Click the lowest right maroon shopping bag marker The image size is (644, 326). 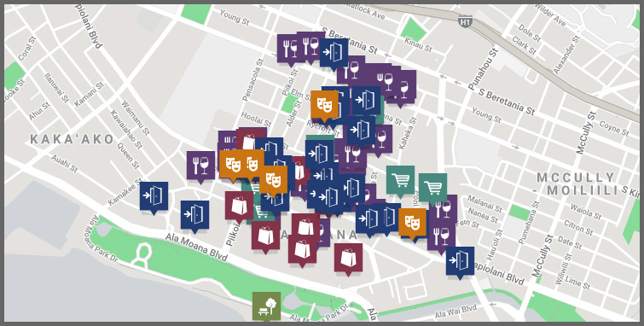(x=348, y=259)
